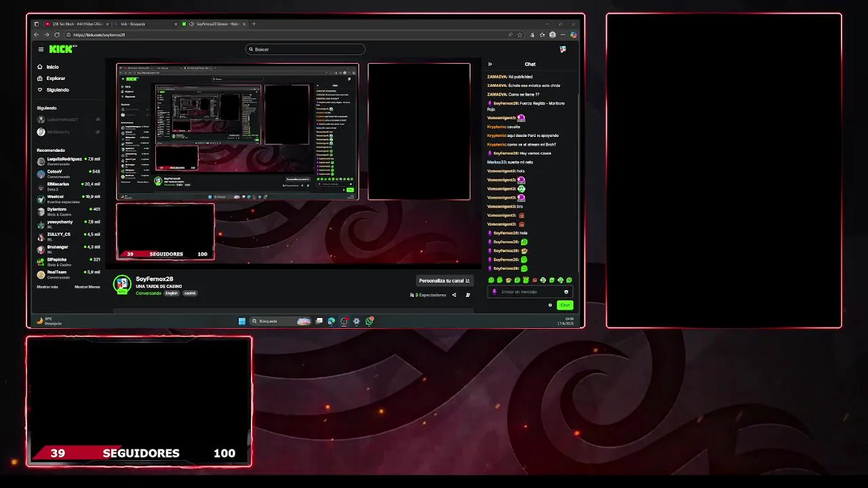Image resolution: width=868 pixels, height=488 pixels.
Task: Click Personaliza tu canal button
Action: pyautogui.click(x=444, y=281)
